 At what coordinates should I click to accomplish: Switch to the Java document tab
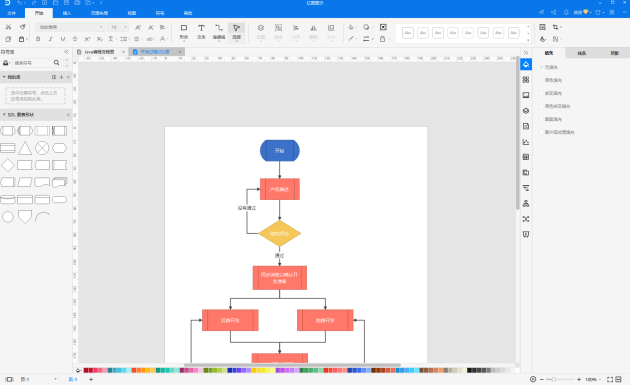99,52
